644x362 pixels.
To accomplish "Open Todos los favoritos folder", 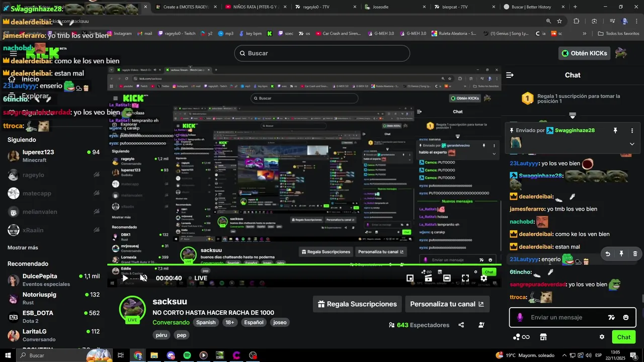I will (618, 34).
